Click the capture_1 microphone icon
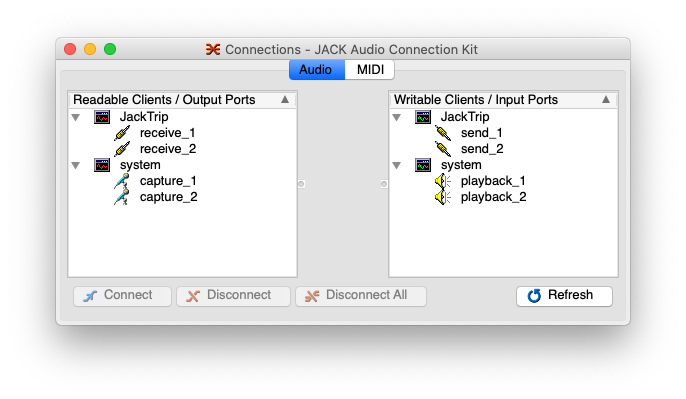686x399 pixels. [122, 181]
